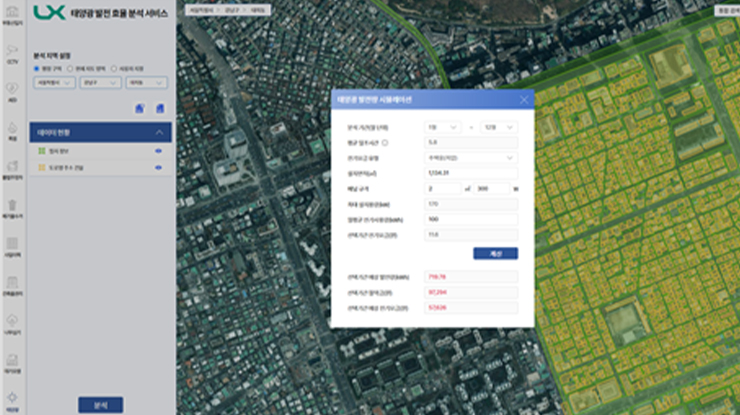Click the second blue building icon above the data panel

click(158, 108)
